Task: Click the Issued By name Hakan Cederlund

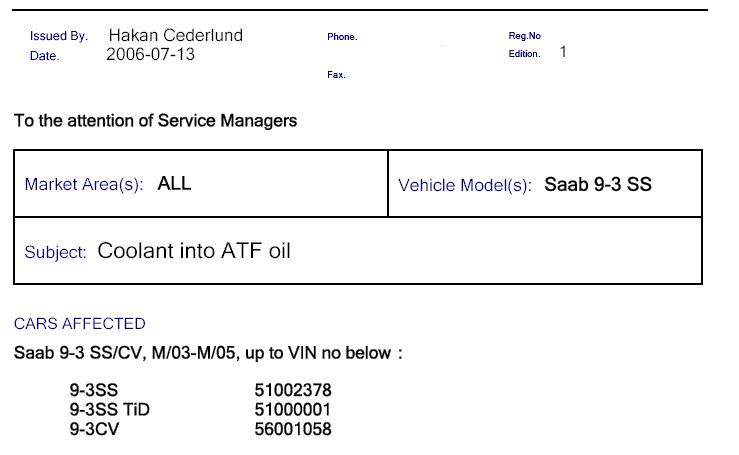Action: tap(176, 35)
